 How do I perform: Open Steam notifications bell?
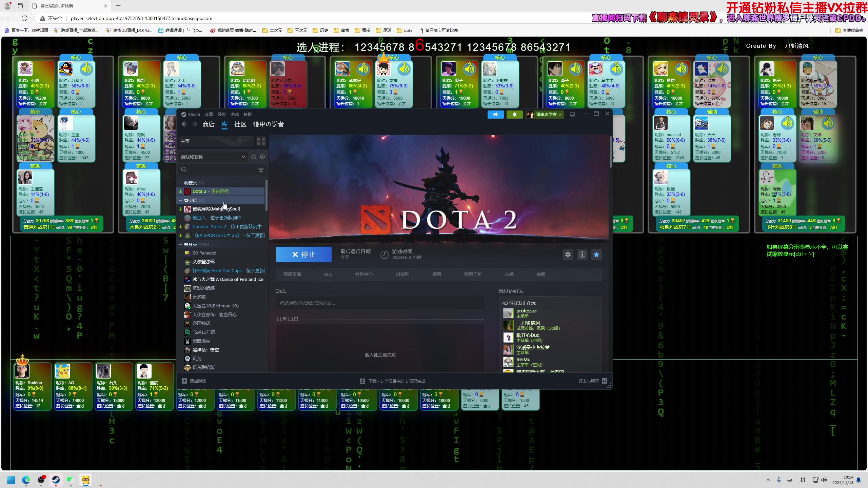coord(514,115)
